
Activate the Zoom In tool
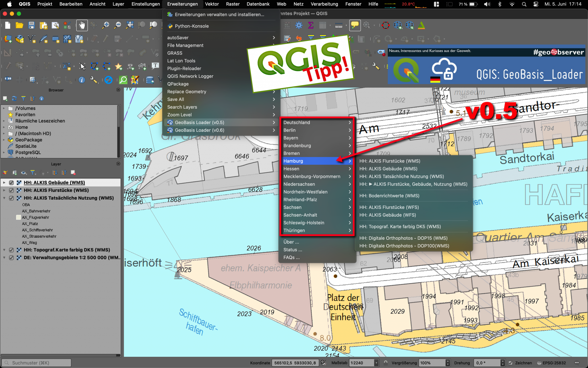pos(106,25)
